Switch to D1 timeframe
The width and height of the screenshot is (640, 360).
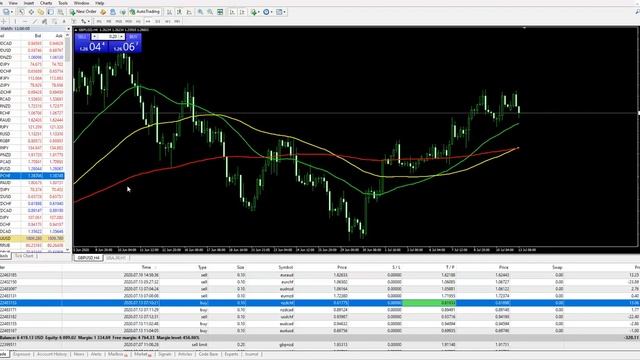158,21
